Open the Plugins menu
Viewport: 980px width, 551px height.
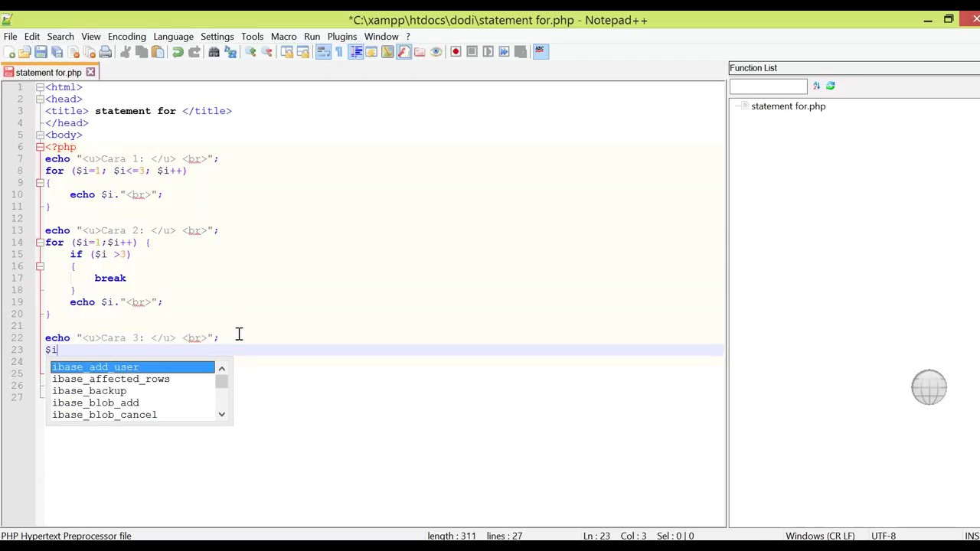(x=342, y=37)
